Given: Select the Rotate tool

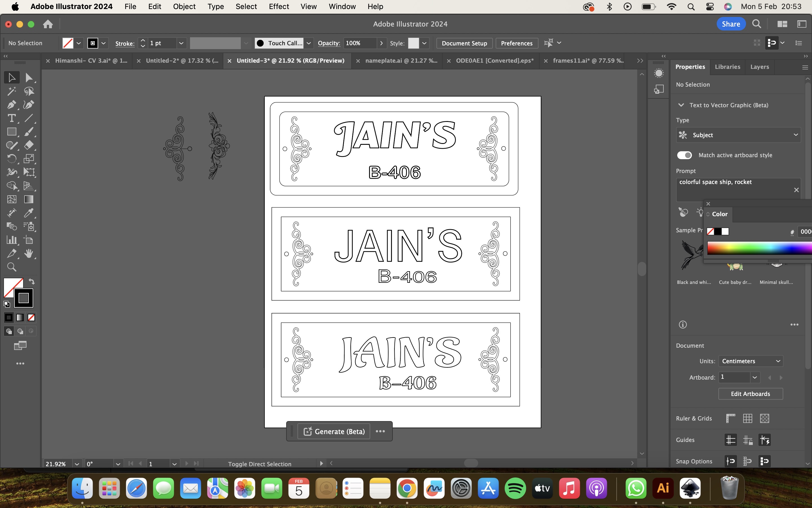Looking at the screenshot, I should [x=12, y=159].
